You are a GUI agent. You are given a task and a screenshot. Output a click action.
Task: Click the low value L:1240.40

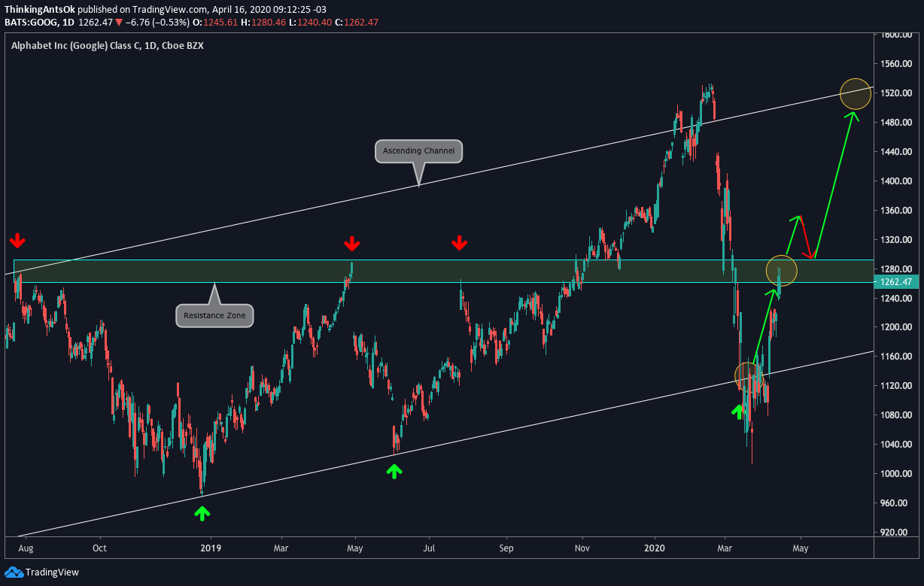pyautogui.click(x=310, y=23)
